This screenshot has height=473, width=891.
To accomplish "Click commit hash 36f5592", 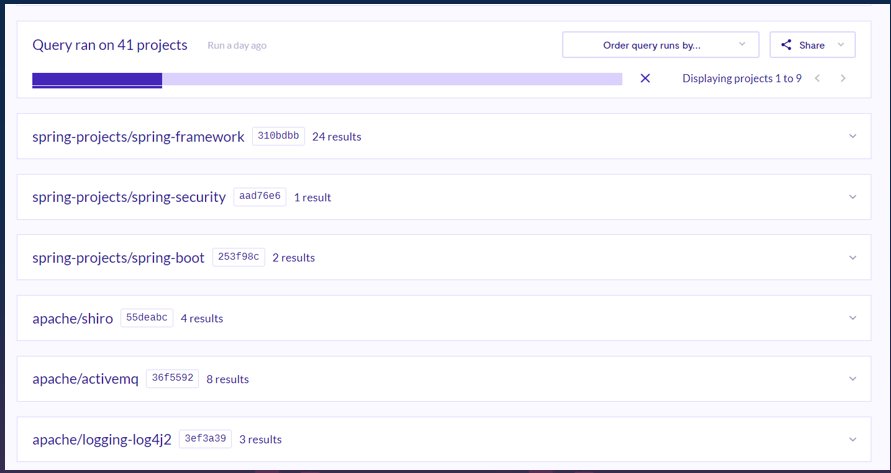I will (x=172, y=378).
